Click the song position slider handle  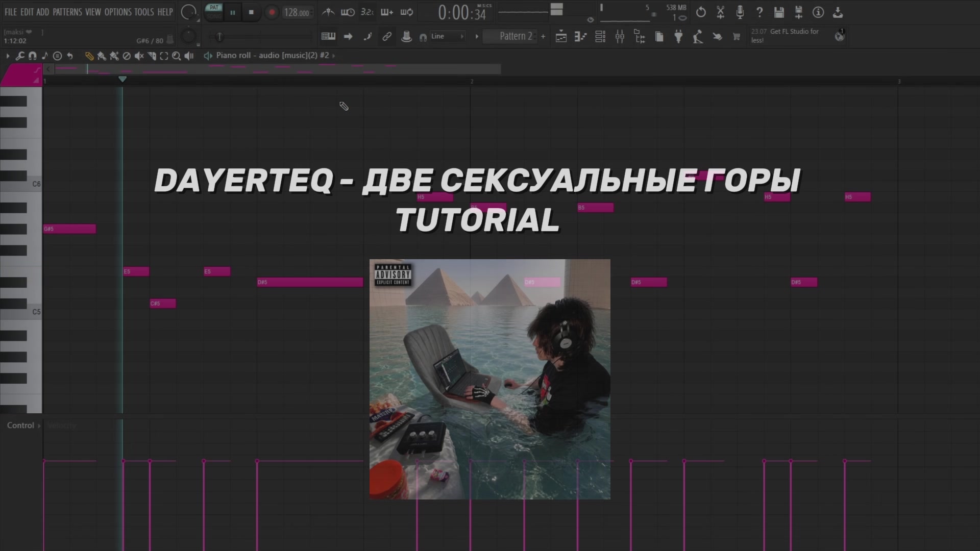(219, 36)
